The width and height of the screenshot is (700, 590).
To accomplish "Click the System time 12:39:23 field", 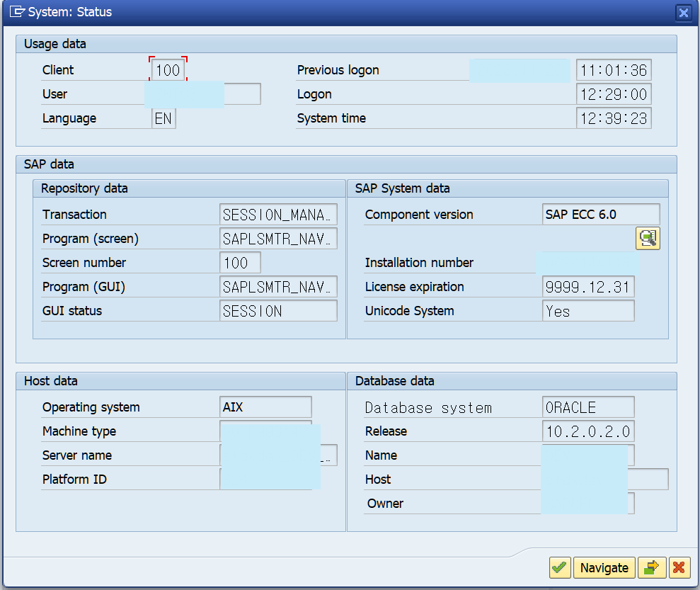I will (614, 118).
